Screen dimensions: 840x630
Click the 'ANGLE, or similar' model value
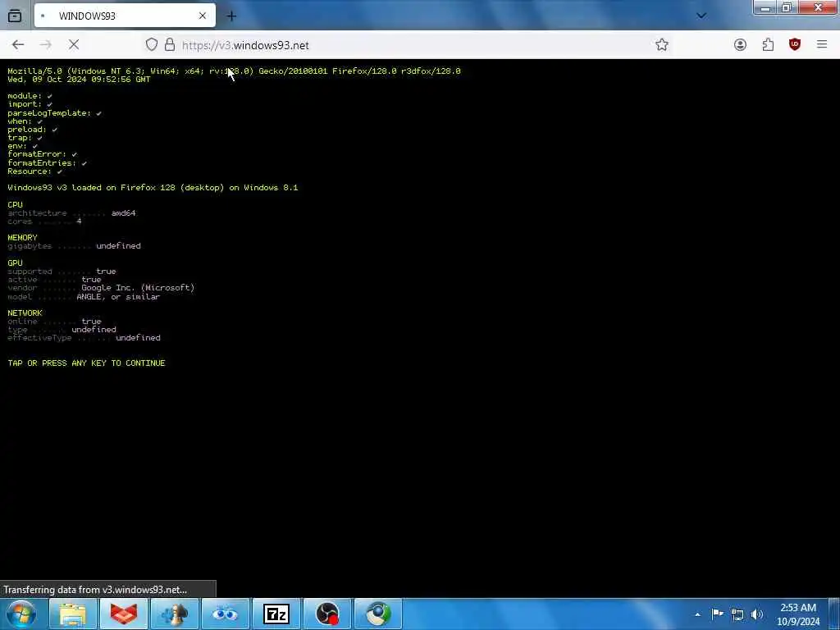pos(118,297)
